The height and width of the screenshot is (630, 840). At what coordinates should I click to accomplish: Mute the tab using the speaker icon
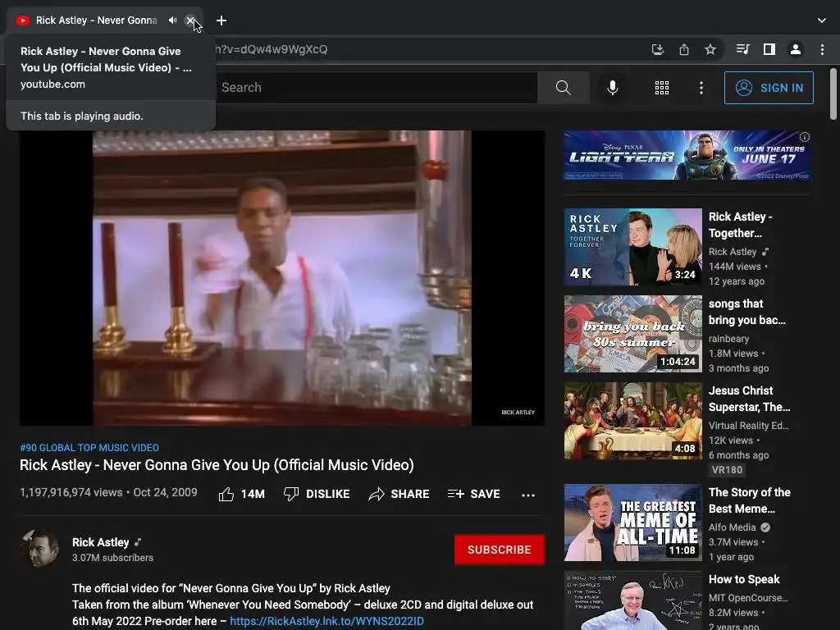click(x=172, y=21)
